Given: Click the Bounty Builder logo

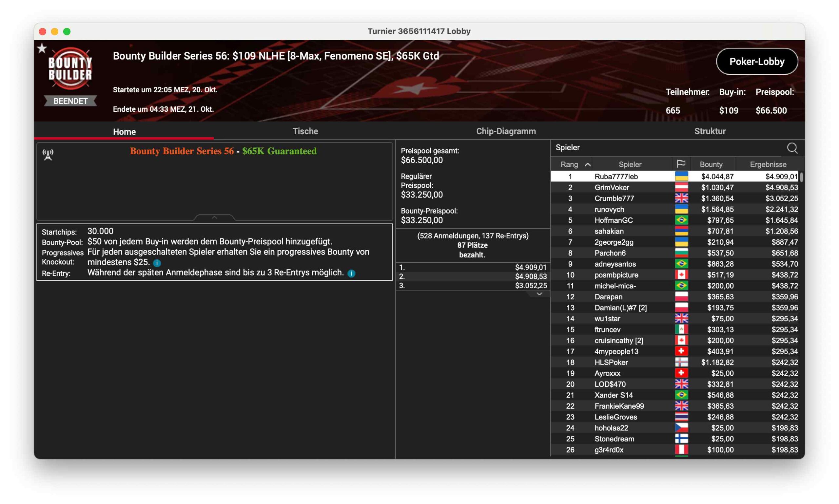Looking at the screenshot, I should (x=70, y=68).
